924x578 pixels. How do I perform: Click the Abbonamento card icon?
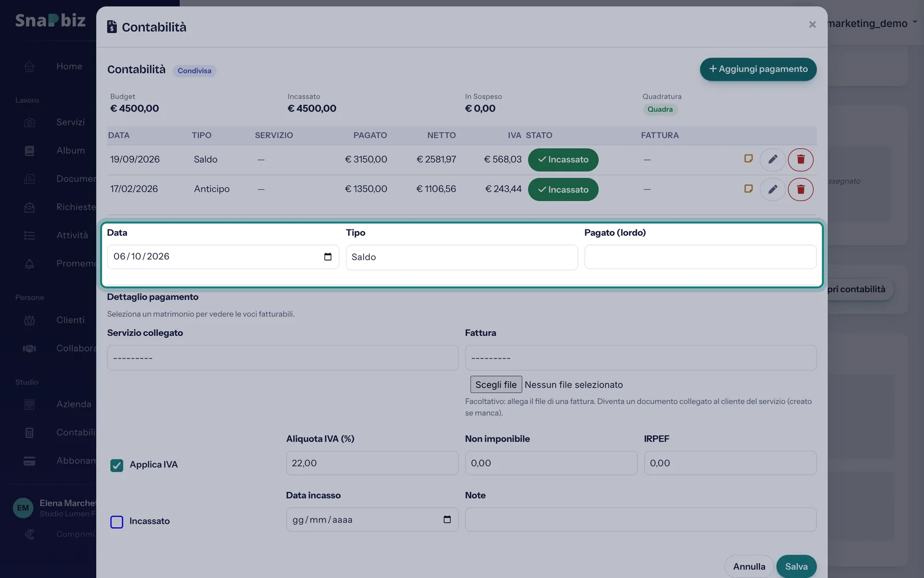(29, 461)
